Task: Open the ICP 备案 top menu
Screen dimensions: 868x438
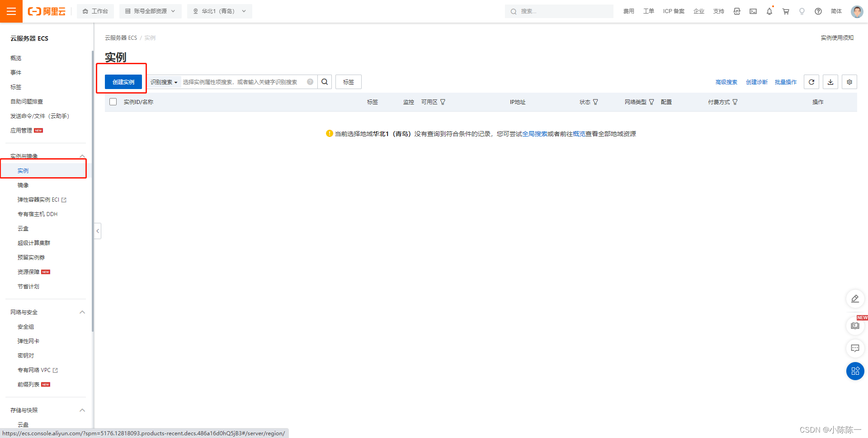Action: tap(674, 11)
